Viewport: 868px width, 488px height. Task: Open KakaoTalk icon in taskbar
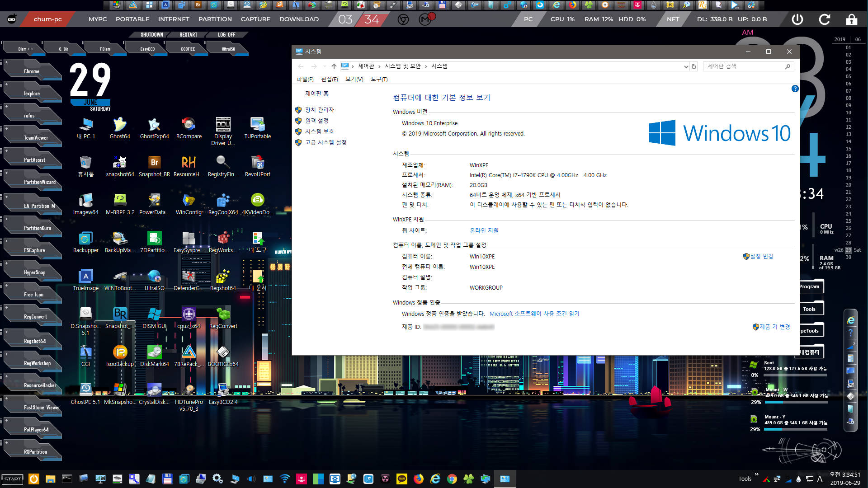402,479
